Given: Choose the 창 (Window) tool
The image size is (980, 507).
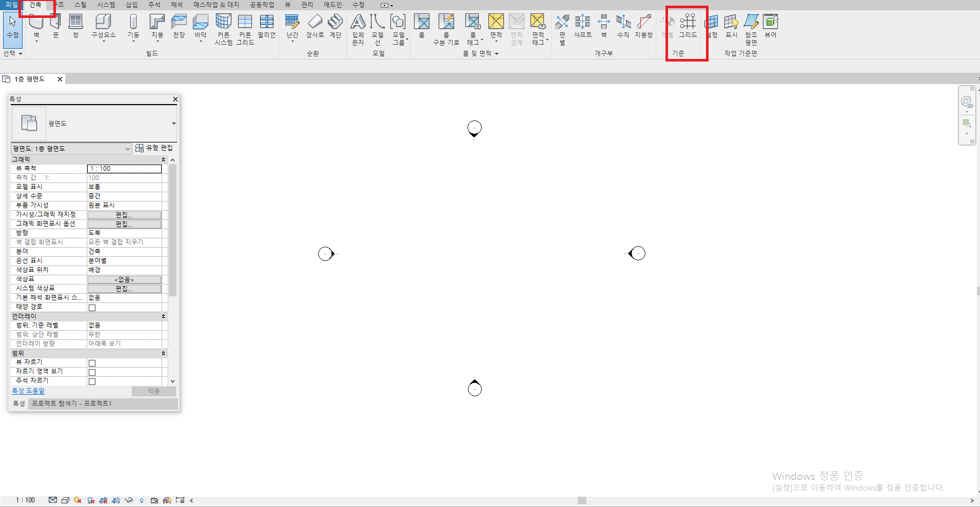Looking at the screenshot, I should coord(75,26).
